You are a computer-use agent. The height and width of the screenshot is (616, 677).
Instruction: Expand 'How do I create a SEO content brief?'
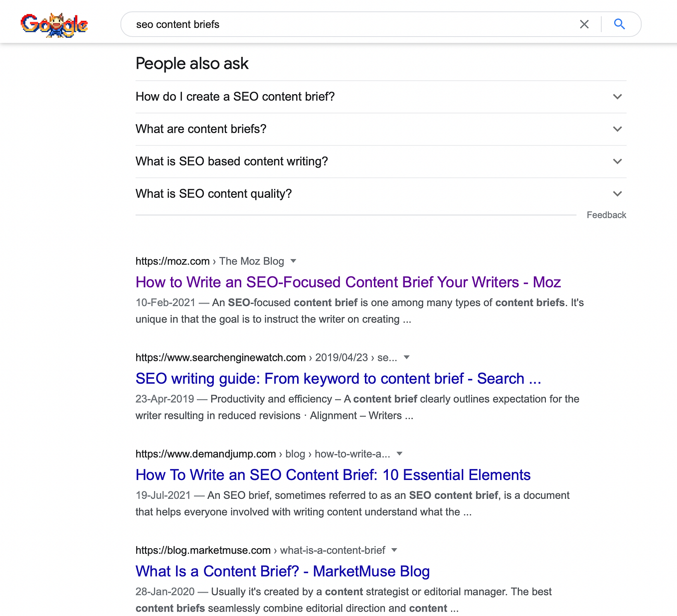tap(381, 97)
